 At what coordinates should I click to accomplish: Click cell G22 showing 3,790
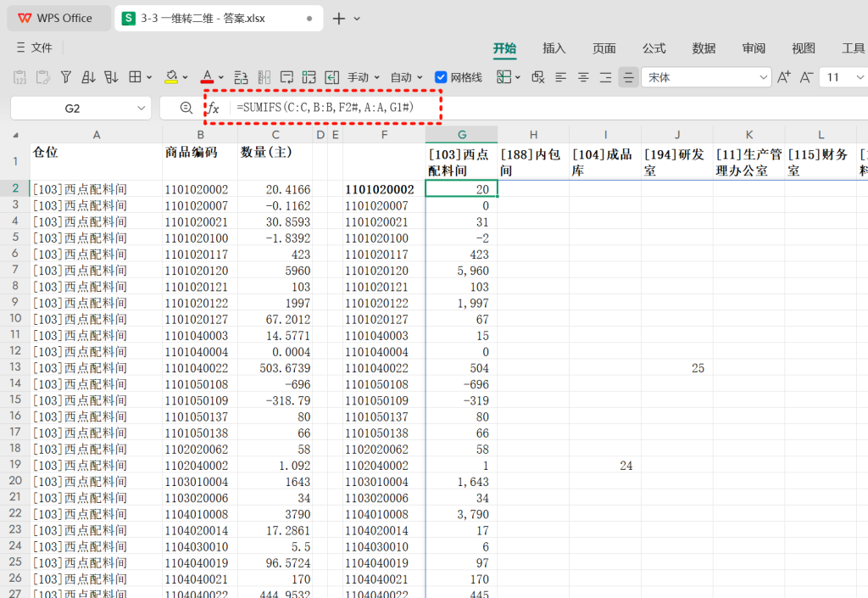(461, 514)
